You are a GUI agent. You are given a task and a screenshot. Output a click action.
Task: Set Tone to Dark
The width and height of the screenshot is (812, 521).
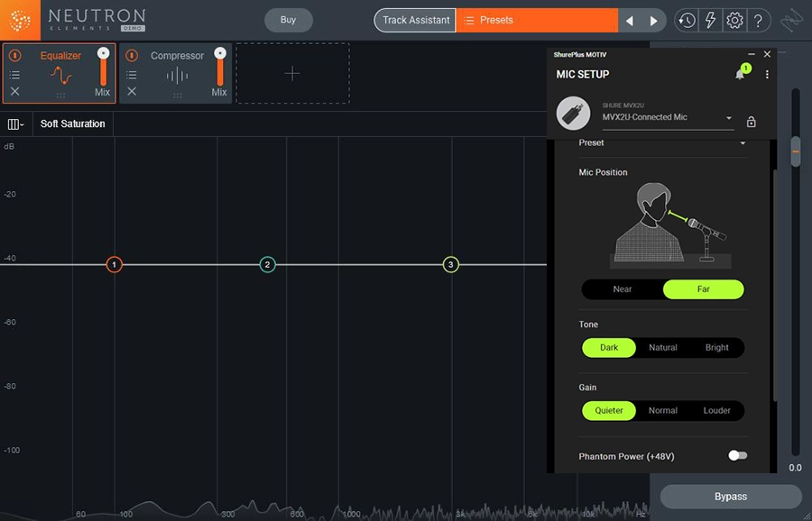pyautogui.click(x=609, y=348)
